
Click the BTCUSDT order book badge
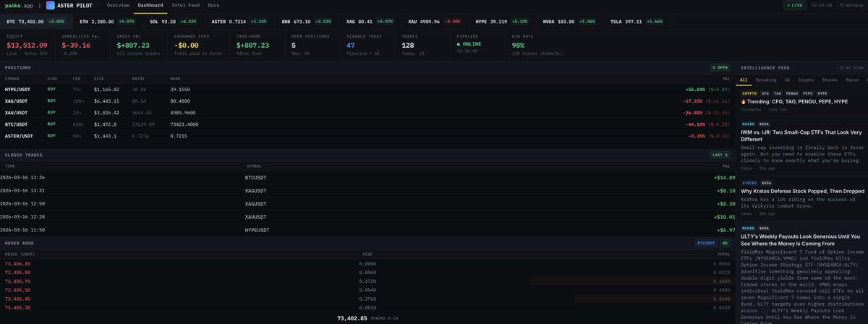(x=706, y=243)
